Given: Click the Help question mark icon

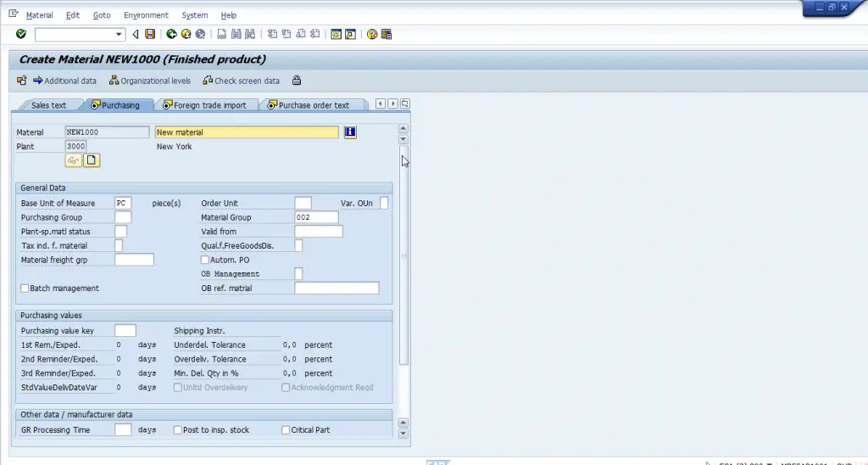Looking at the screenshot, I should 372,34.
